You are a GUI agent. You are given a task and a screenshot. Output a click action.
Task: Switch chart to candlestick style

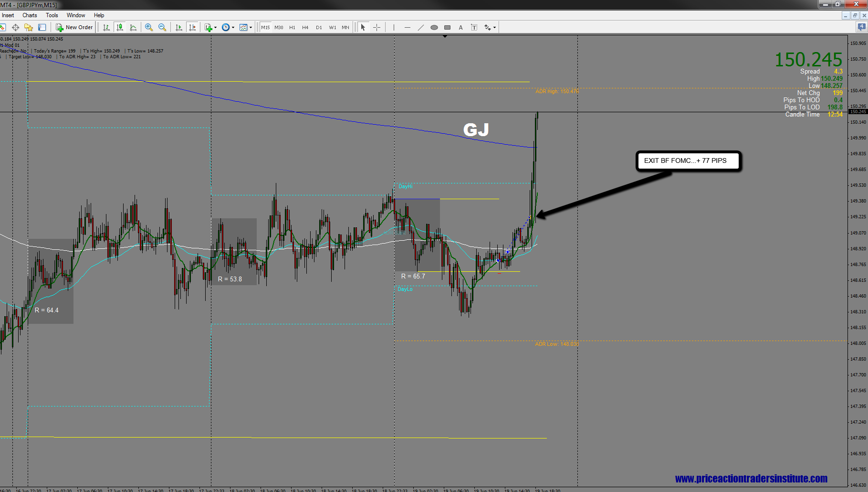tap(120, 27)
